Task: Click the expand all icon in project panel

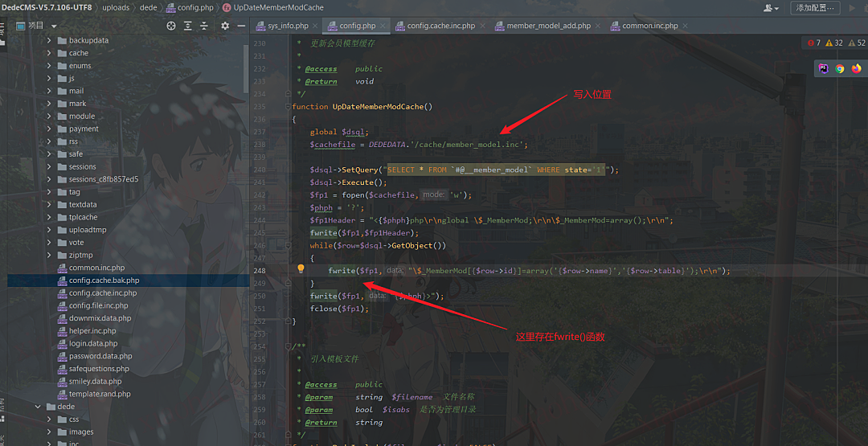Action: [x=187, y=26]
